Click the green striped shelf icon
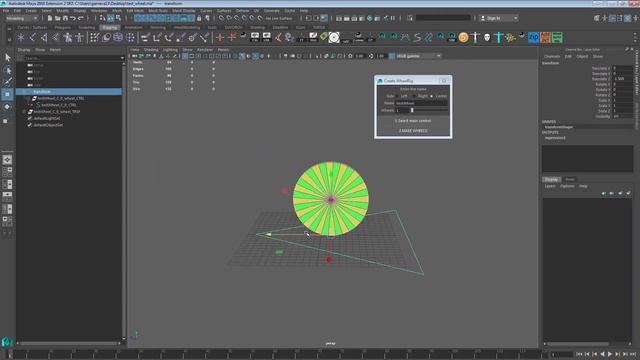Viewport: 640px width, 360px height. coord(557,38)
